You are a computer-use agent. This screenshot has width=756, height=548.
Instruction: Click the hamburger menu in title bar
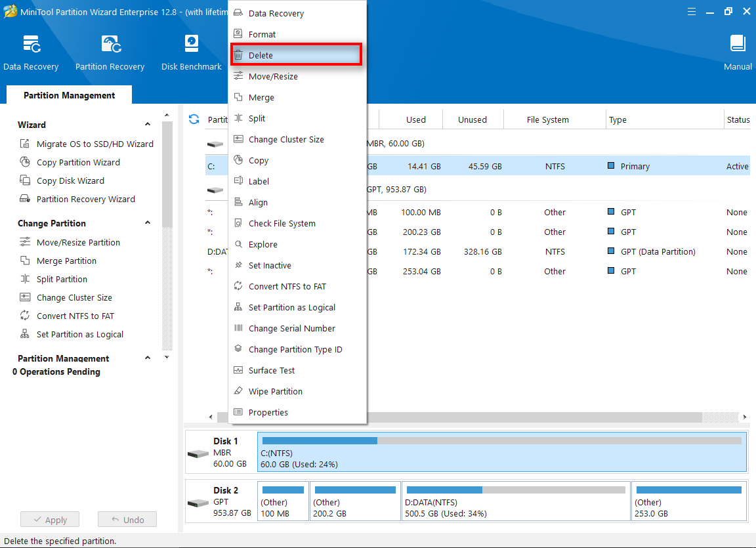(x=691, y=12)
